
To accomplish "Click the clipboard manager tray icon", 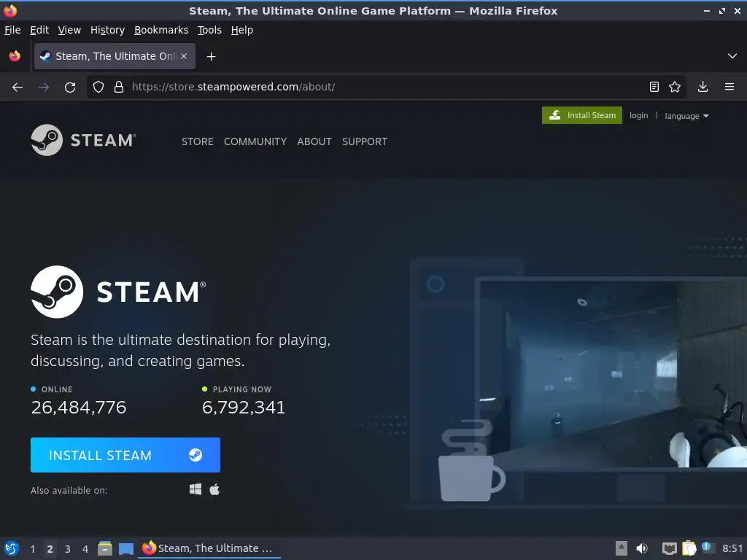I will 689,548.
